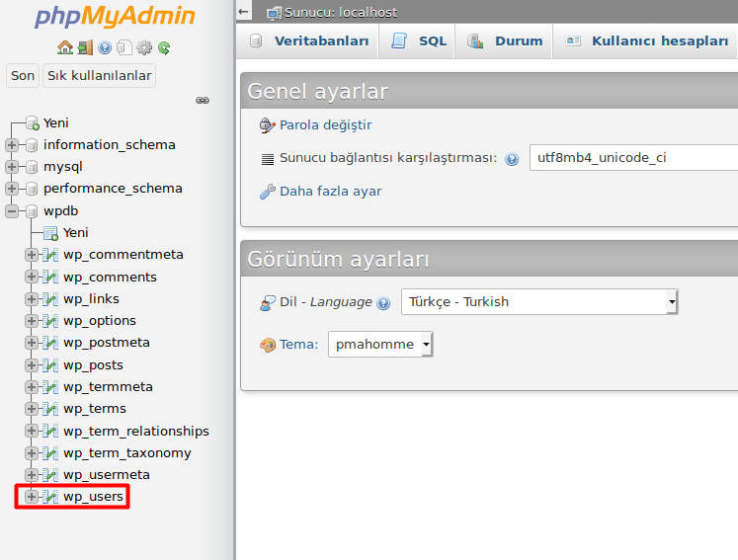Open navigation panel settings gear icon
This screenshot has width=738, height=560.
click(x=144, y=47)
